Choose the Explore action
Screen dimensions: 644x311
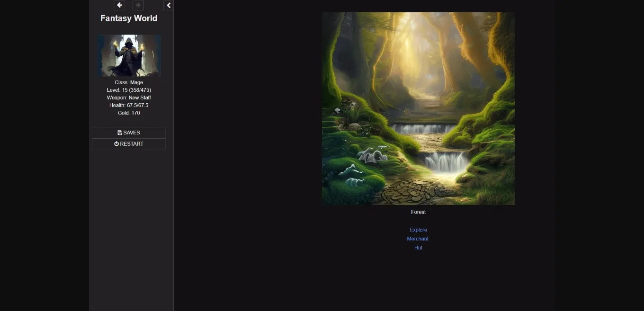click(x=418, y=230)
